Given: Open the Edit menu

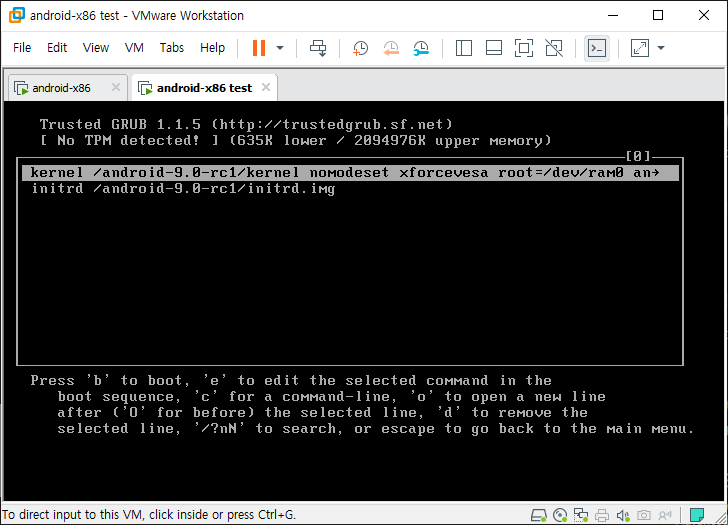Looking at the screenshot, I should 57,48.
